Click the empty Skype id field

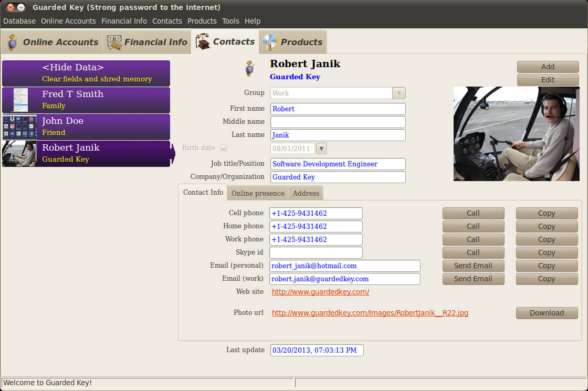click(316, 252)
